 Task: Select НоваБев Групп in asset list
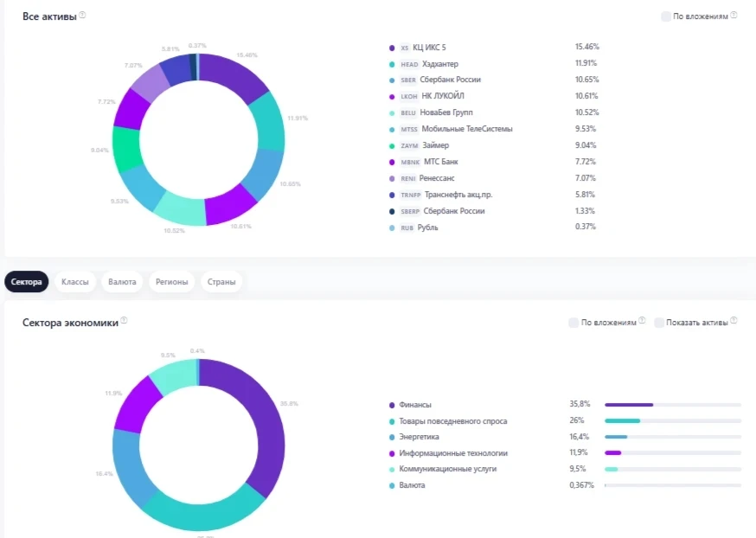coord(446,112)
